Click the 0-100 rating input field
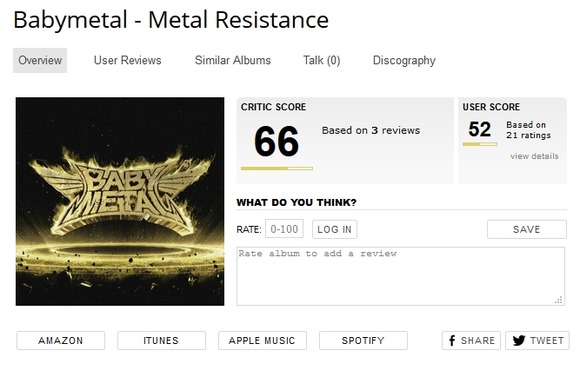 click(x=284, y=229)
